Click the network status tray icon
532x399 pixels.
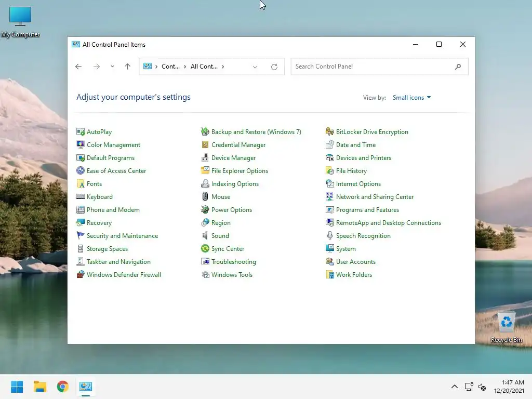(469, 387)
